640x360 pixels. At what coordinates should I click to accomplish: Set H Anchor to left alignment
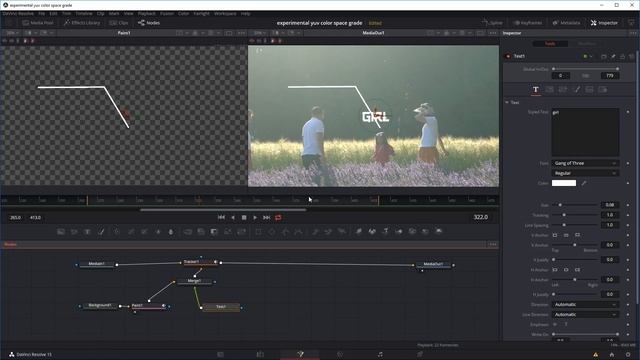point(555,270)
